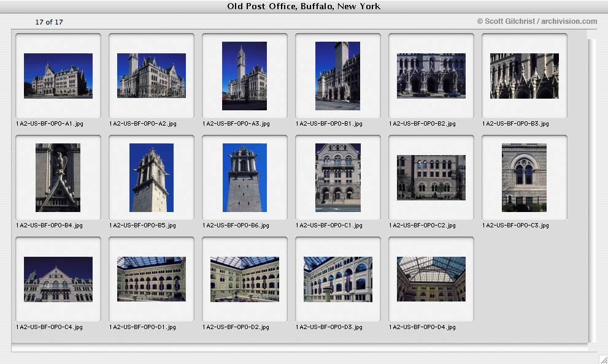Screen dimensions: 608x364
Task: Click filename label 1A2-US-BF-OPO-A3.jpg
Action: pos(236,124)
